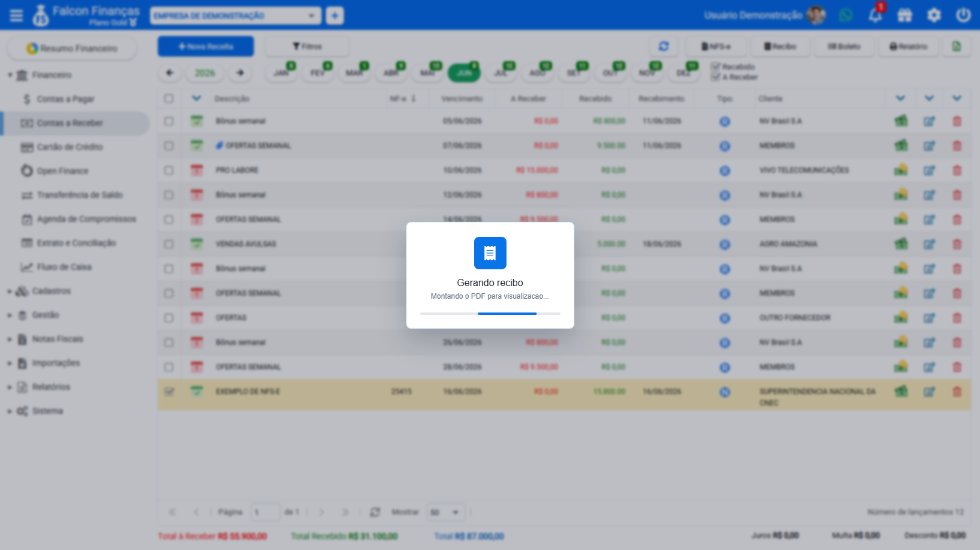Open the hamburger menu in the header
Image resolution: width=980 pixels, height=550 pixels.
(x=16, y=15)
